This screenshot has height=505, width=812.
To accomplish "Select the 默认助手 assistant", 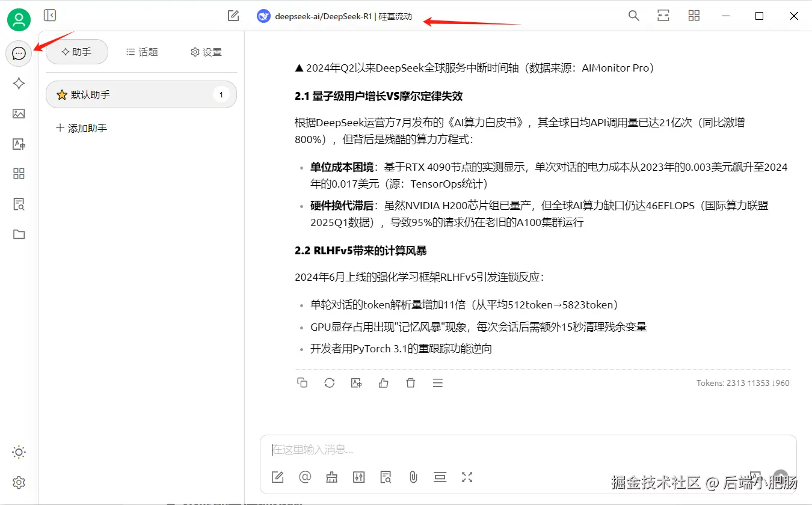I will pos(141,94).
